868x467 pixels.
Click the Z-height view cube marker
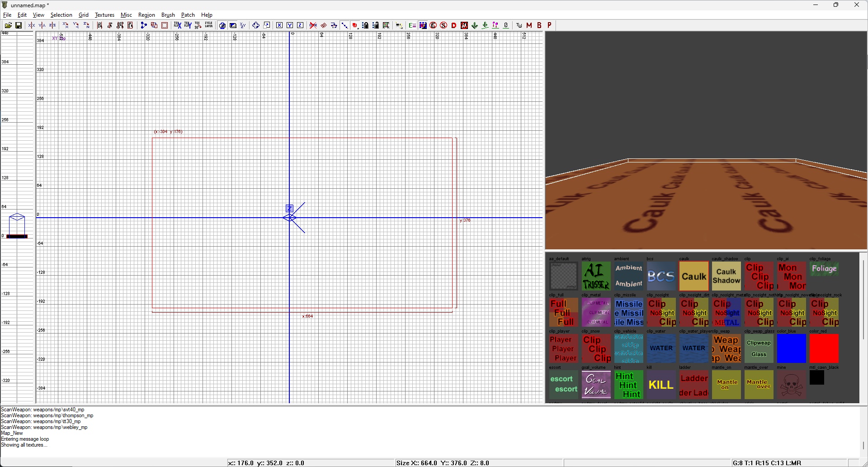(x=17, y=225)
